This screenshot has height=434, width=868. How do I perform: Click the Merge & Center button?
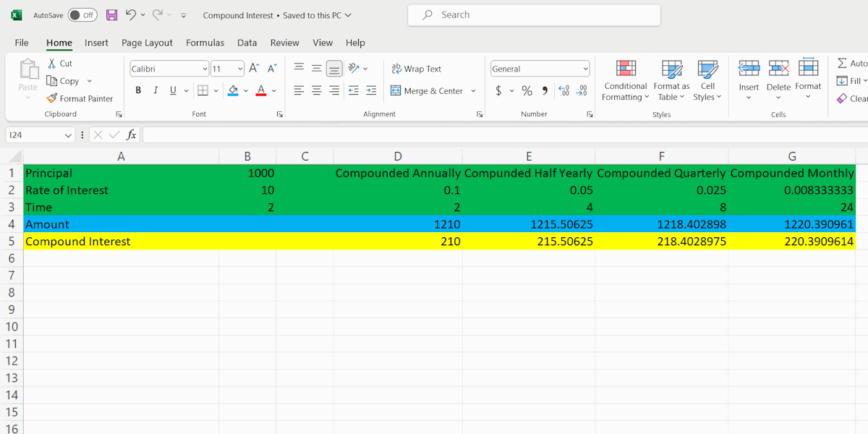tap(428, 90)
